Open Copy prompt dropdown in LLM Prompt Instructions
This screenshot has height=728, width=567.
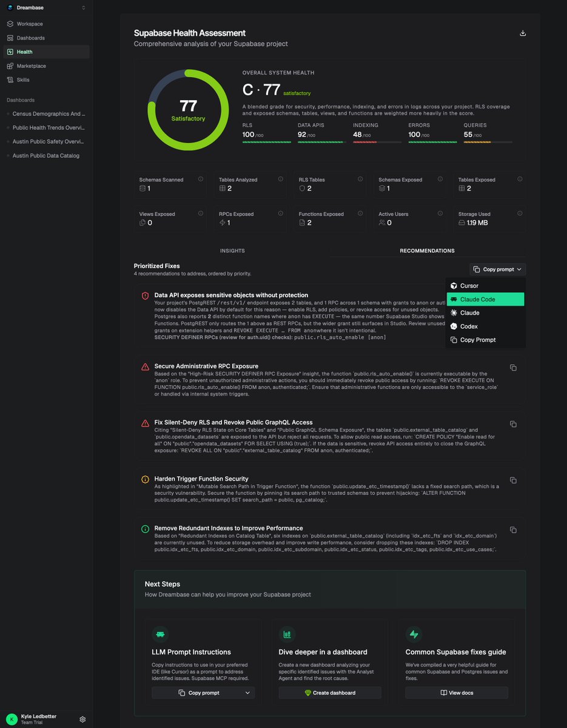[x=203, y=692]
